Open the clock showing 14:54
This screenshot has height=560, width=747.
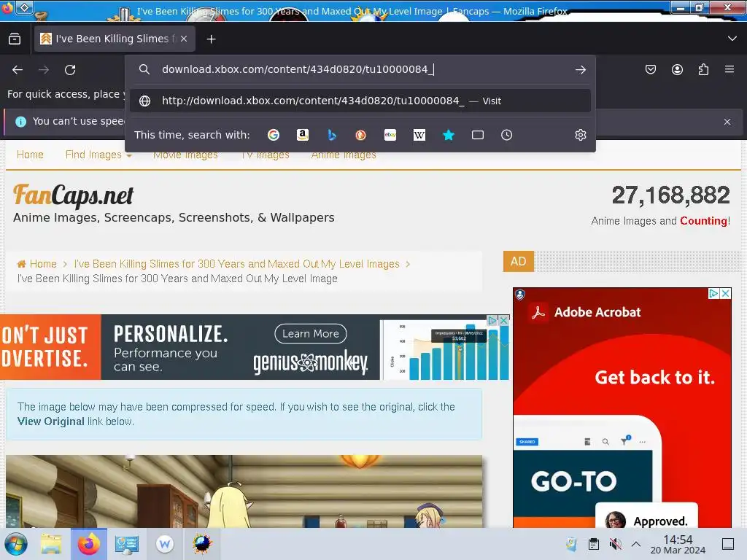point(678,544)
